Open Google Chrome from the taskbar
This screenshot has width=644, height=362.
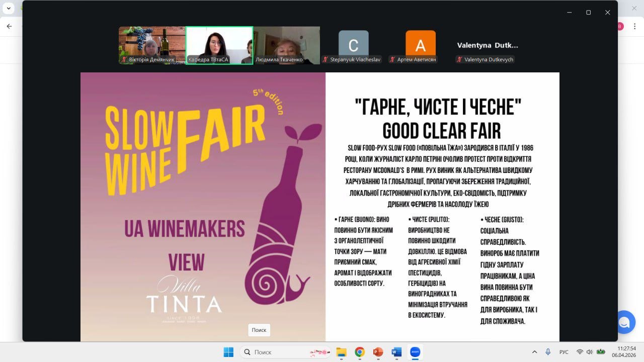pyautogui.click(x=359, y=352)
